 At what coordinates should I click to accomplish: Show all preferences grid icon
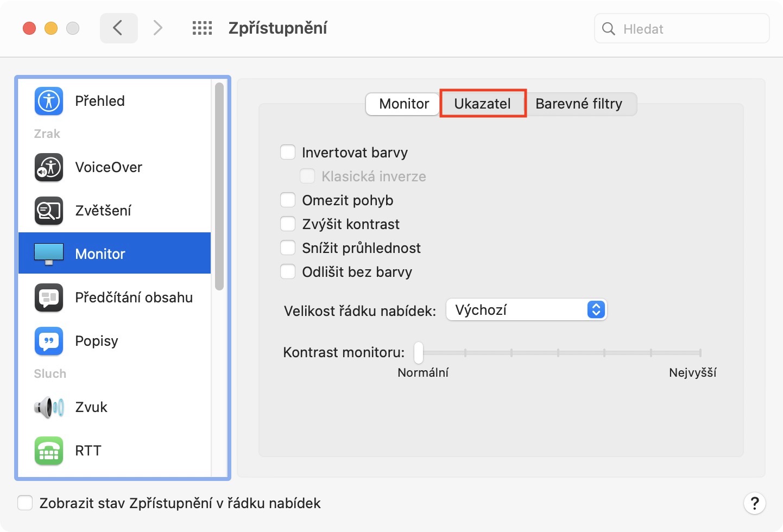tap(202, 28)
